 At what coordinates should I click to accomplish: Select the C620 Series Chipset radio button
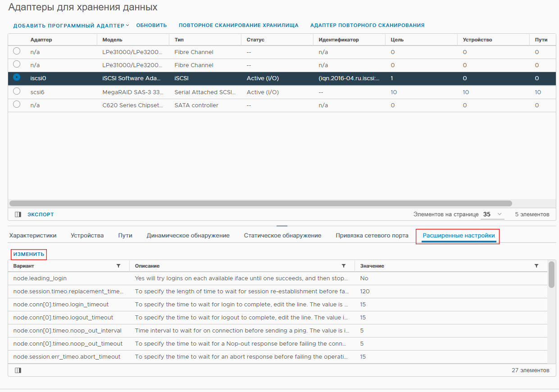[x=17, y=104]
